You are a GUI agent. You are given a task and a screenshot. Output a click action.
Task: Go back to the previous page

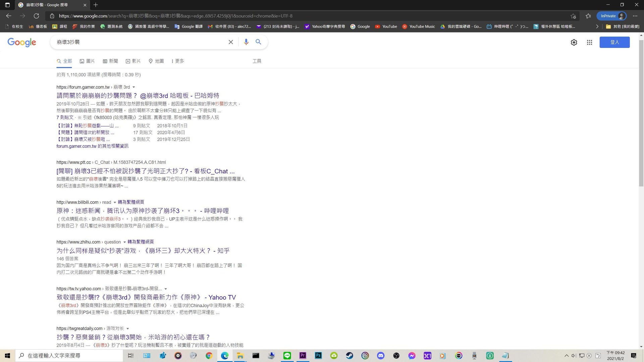(x=9, y=16)
